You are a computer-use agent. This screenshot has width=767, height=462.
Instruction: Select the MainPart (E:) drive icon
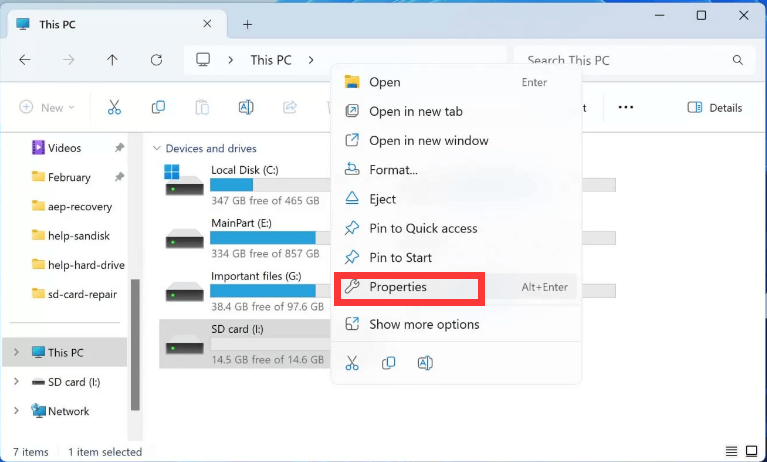click(x=184, y=238)
